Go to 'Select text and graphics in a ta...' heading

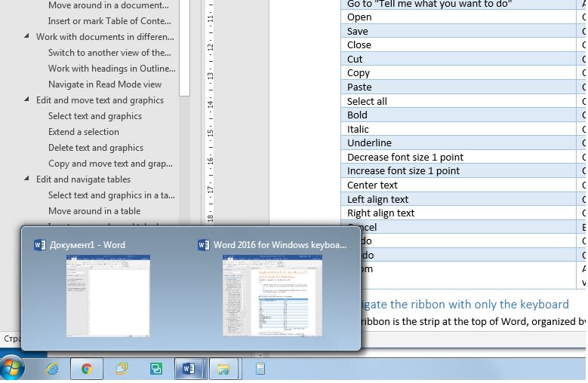click(x=112, y=195)
